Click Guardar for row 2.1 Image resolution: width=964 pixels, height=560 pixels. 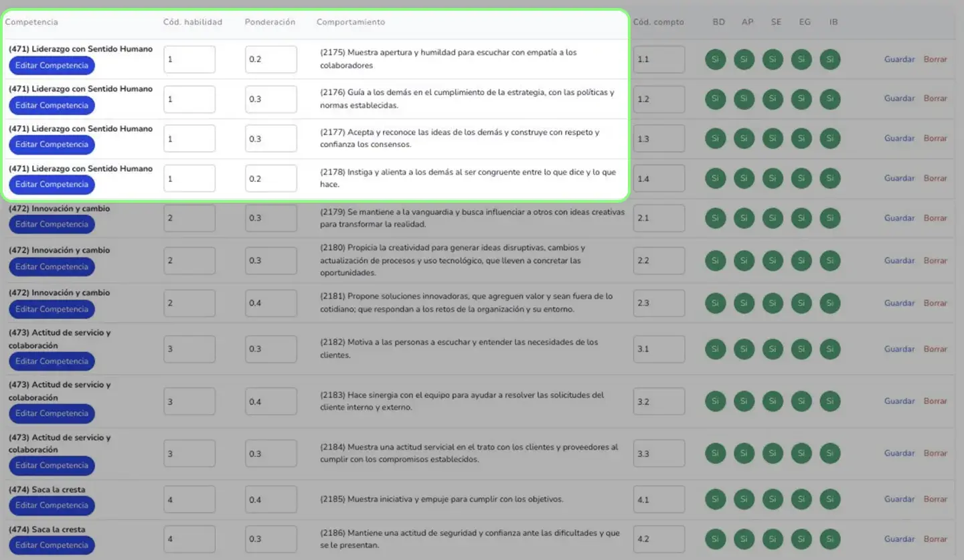(x=899, y=218)
